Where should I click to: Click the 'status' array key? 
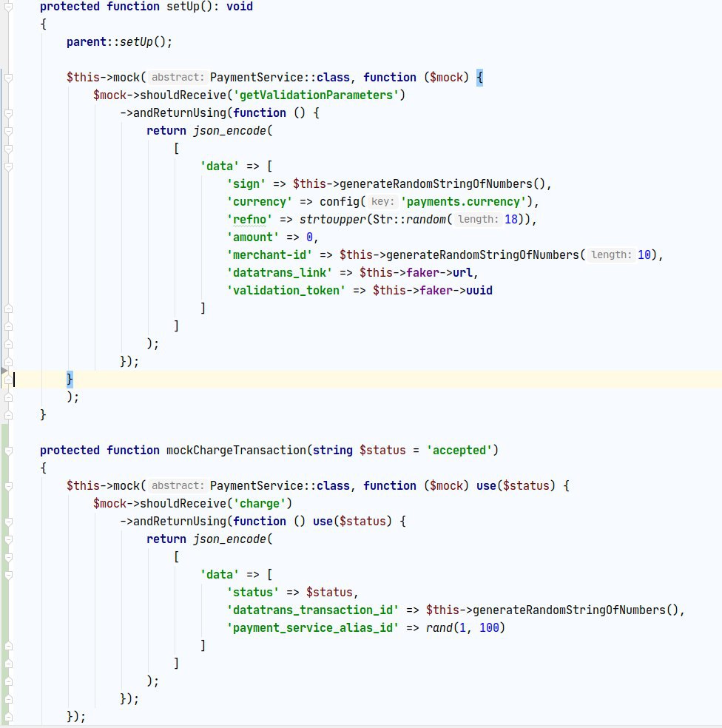tap(252, 593)
